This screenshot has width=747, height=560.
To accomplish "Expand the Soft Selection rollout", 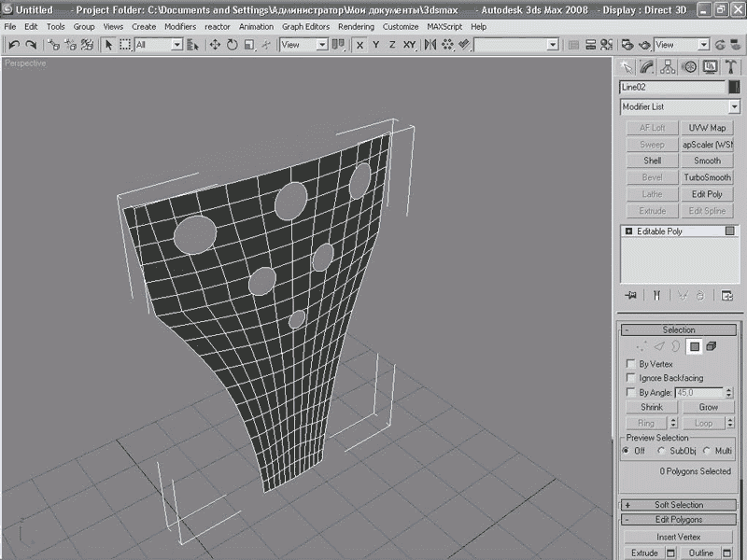I will click(x=679, y=505).
